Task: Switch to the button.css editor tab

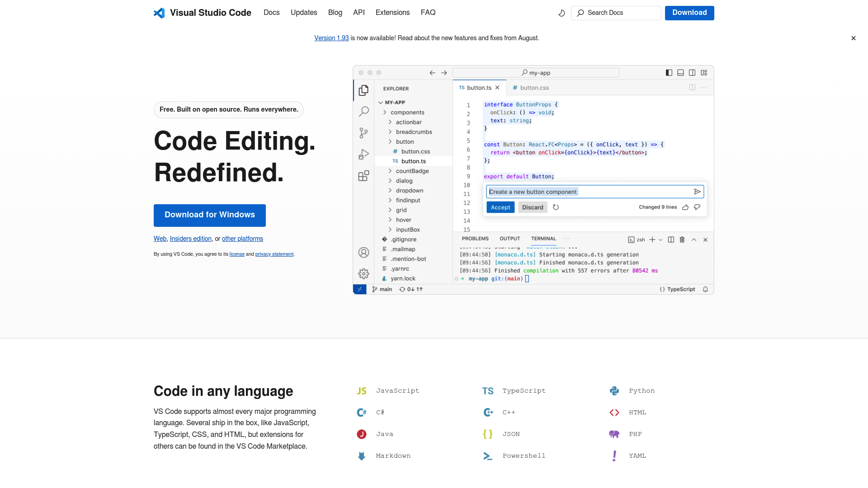Action: pos(530,88)
